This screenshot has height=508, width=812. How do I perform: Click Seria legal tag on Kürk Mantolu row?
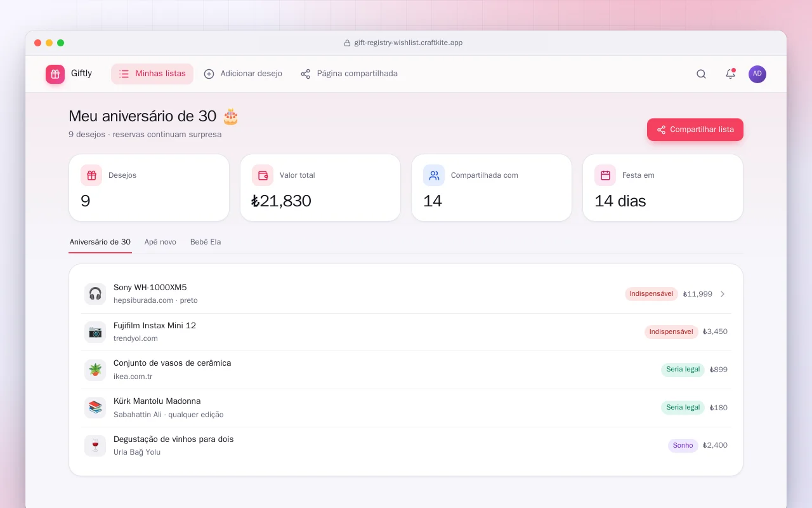pos(683,408)
